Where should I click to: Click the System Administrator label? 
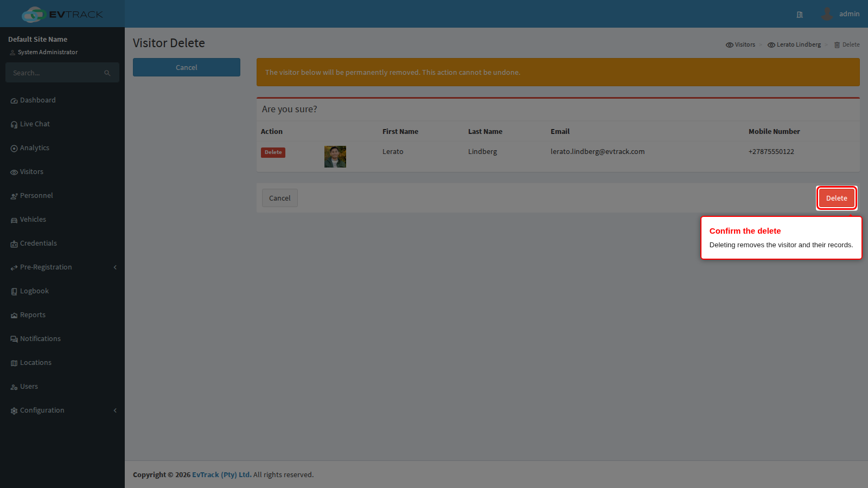click(x=48, y=52)
